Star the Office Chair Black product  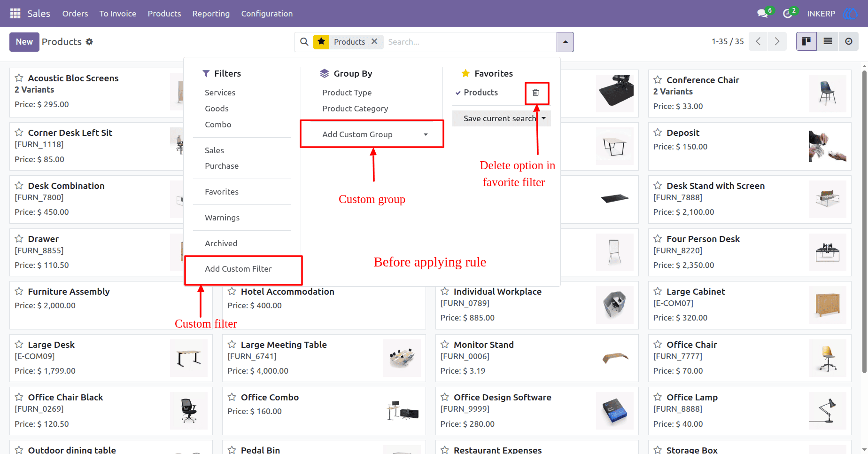(19, 397)
